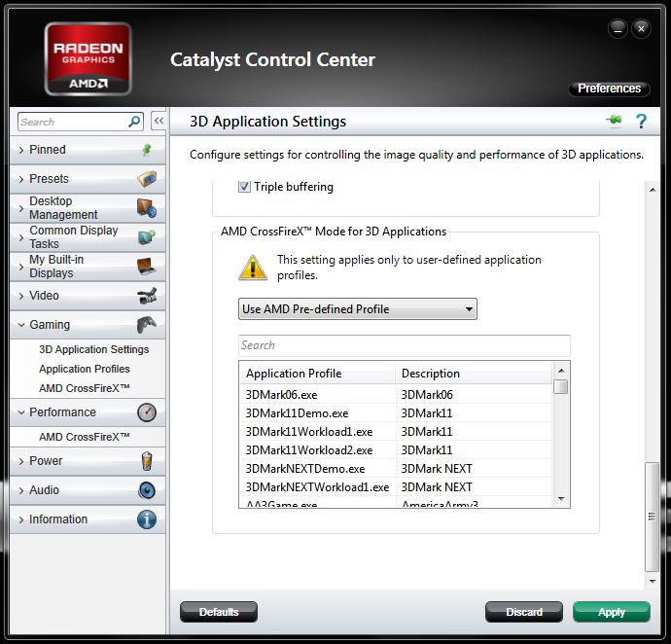Select the 3DMark11Demo.exe profile row

396,412
